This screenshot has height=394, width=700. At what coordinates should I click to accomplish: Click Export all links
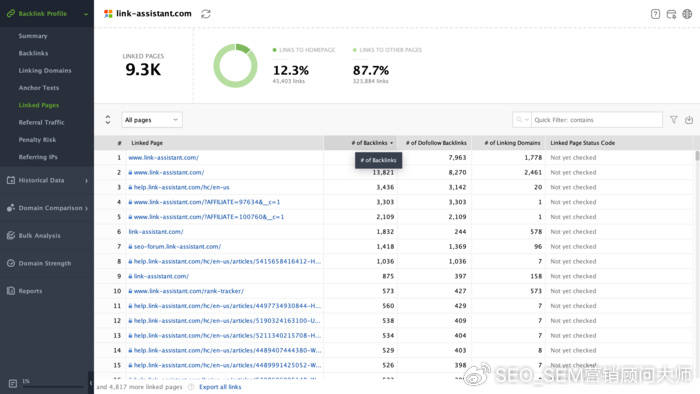pos(220,387)
